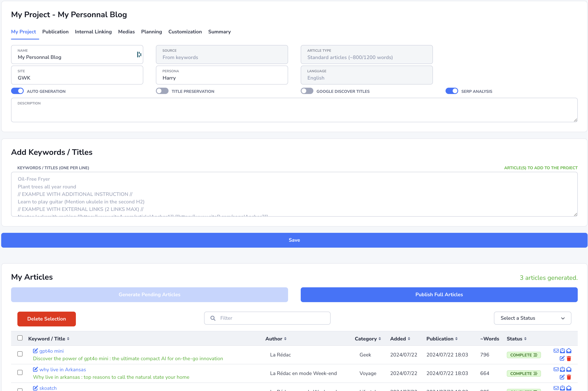Open the Planning tab

click(151, 32)
